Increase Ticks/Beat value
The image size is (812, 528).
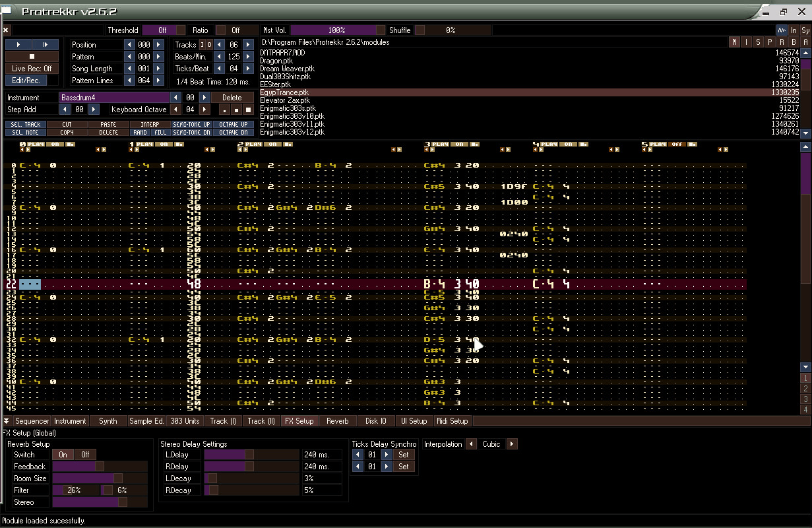coord(248,69)
